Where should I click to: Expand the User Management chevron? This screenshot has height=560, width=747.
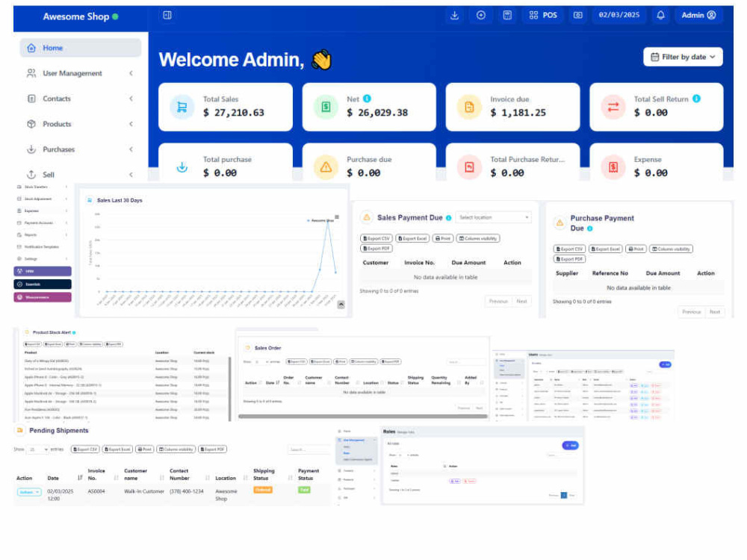click(131, 73)
